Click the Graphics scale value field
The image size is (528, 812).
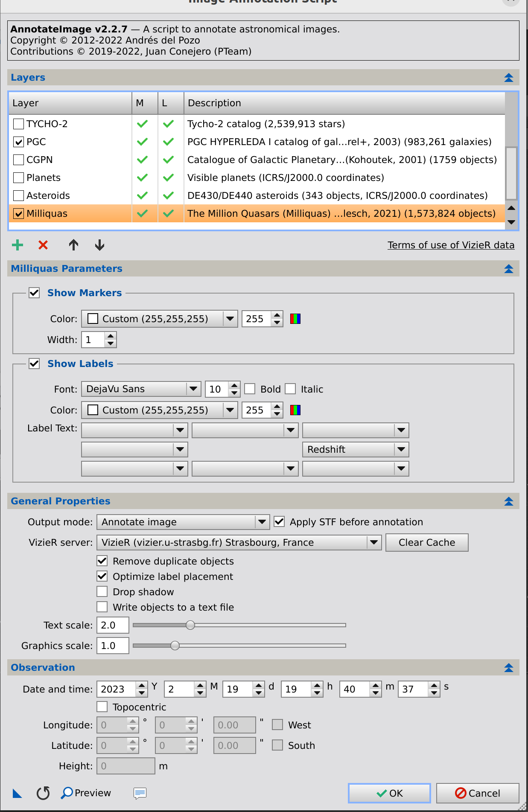click(x=113, y=646)
